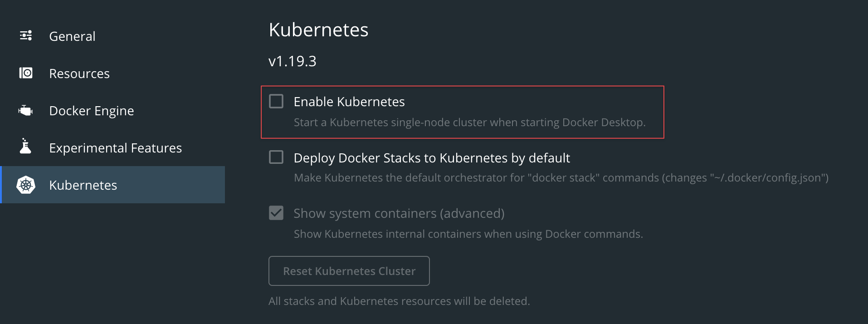Screen dimensions: 868x324
Task: Click the Docker Engine icon in sidebar
Action: pyautogui.click(x=26, y=110)
